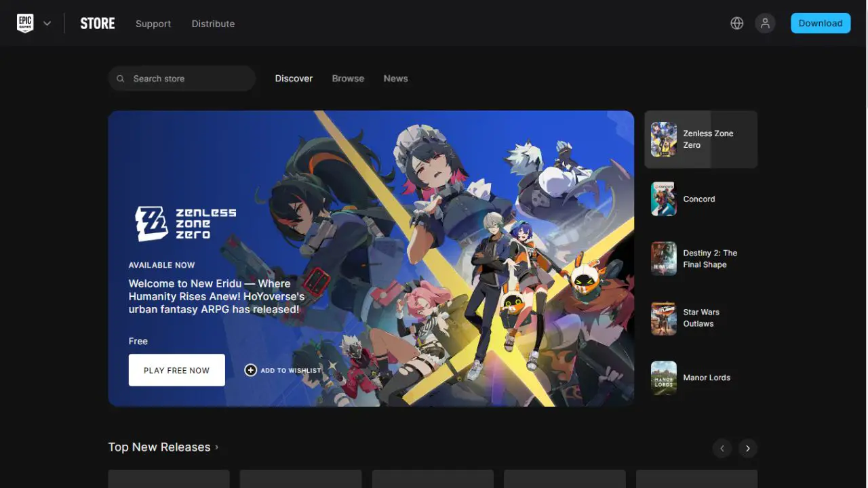868x488 pixels.
Task: Open the Support menu item
Action: coord(153,24)
